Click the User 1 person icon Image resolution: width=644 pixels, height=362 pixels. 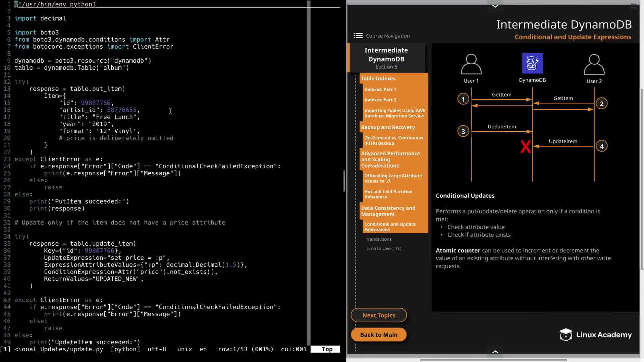(471, 64)
